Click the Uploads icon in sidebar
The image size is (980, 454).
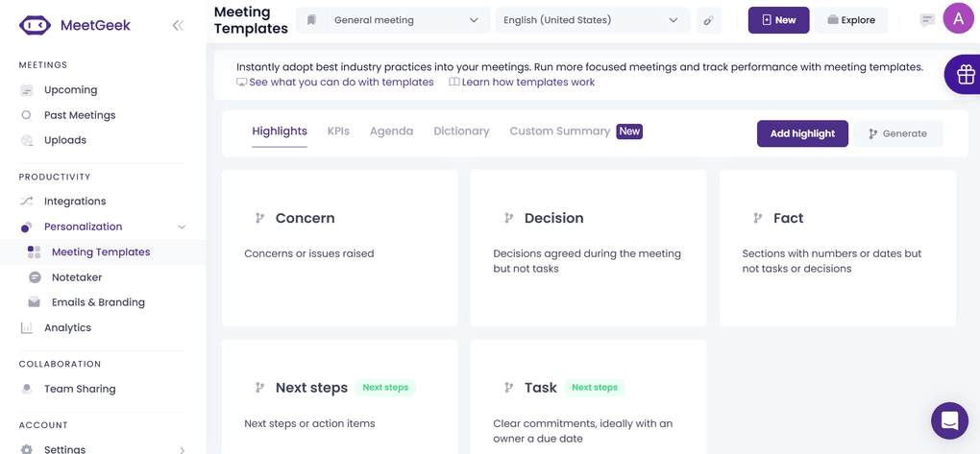[27, 140]
